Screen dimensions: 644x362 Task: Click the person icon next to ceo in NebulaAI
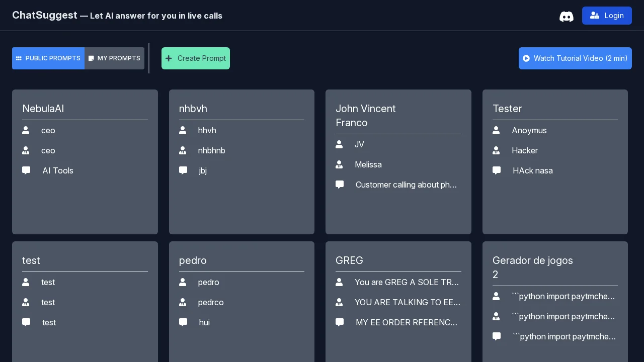tap(26, 130)
